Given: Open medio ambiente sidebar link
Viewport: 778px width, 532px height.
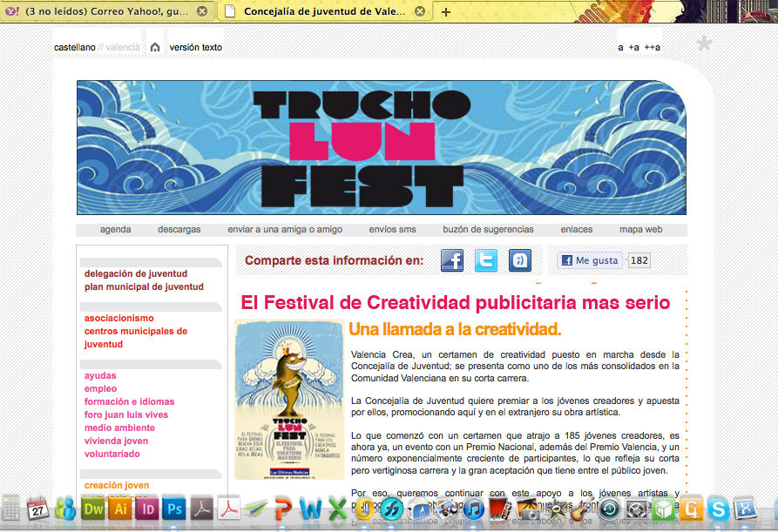Looking at the screenshot, I should coord(119,428).
